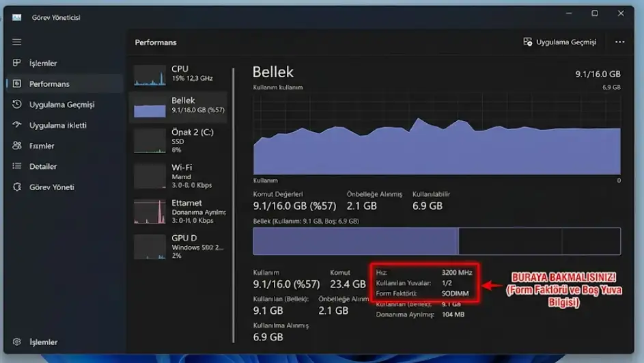Select the GPU D mini graph
This screenshot has width=644, height=363.
tap(150, 247)
